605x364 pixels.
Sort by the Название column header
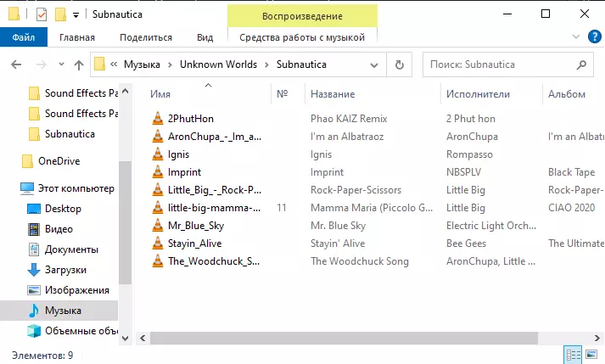tap(373, 94)
